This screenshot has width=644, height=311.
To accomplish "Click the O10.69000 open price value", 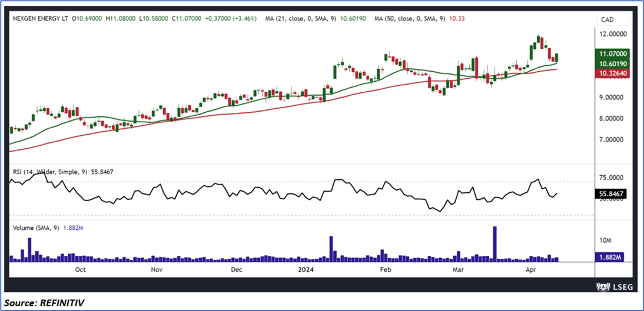I will [x=88, y=19].
